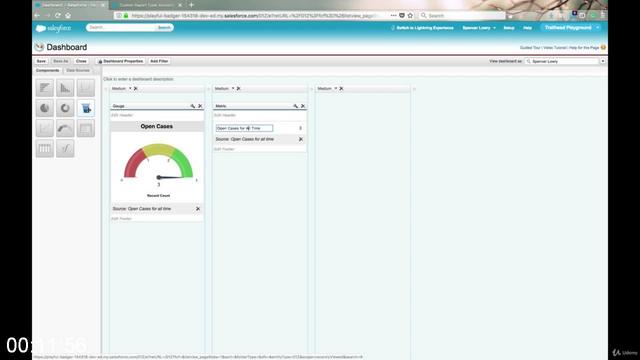Image resolution: width=640 pixels, height=360 pixels.
Task: Go back in browser history
Action: tap(37, 16)
